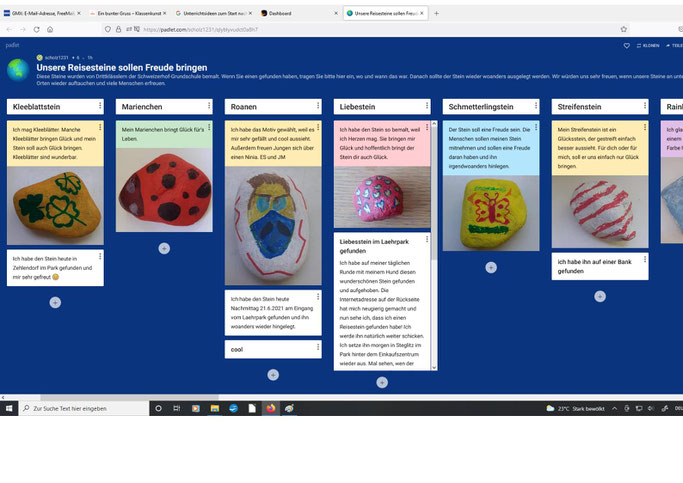The width and height of the screenshot is (683, 483).
Task: Open the butterfly stone photo
Action: 491,213
